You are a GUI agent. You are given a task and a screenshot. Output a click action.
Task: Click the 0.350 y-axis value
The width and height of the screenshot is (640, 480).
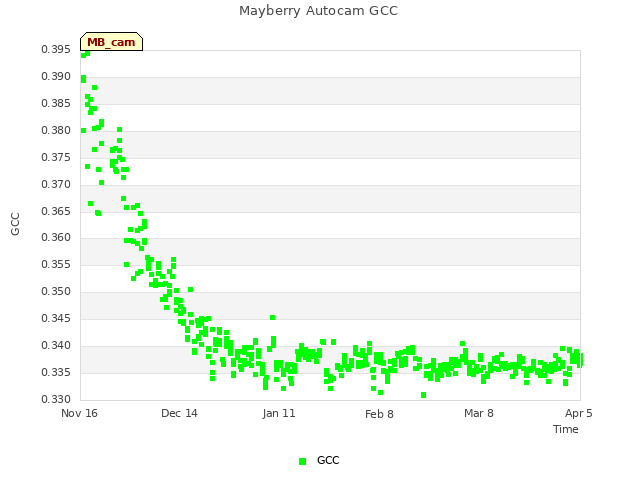[56, 291]
